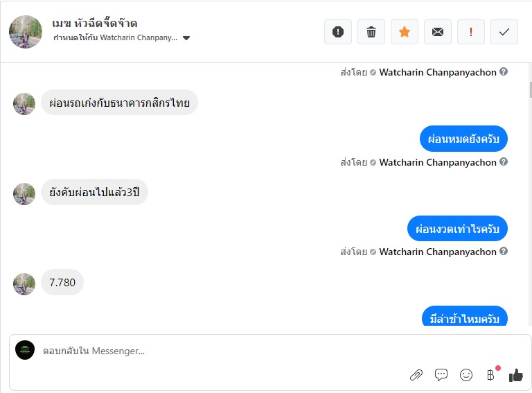Click the orange star follow-up icon
Screen dimensions: 532x393
(x=405, y=32)
